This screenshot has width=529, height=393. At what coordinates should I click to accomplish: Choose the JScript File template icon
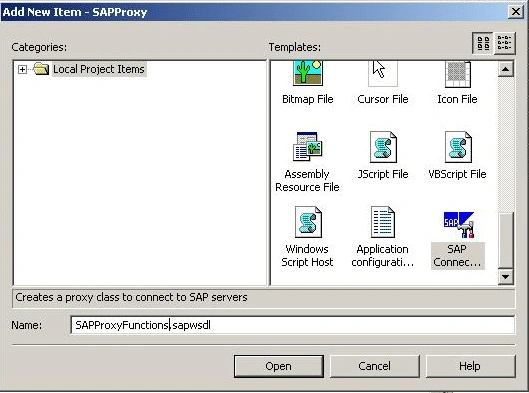coord(383,147)
